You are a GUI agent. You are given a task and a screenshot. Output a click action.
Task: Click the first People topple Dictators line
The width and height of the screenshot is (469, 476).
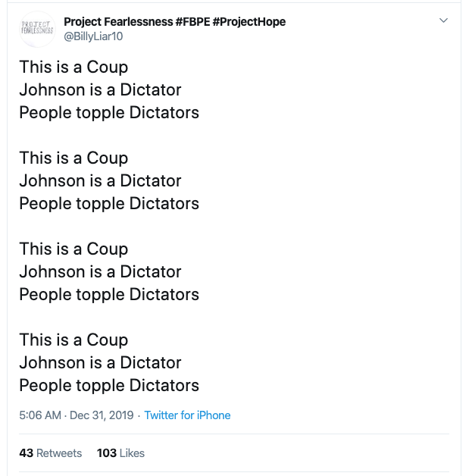pyautogui.click(x=109, y=113)
